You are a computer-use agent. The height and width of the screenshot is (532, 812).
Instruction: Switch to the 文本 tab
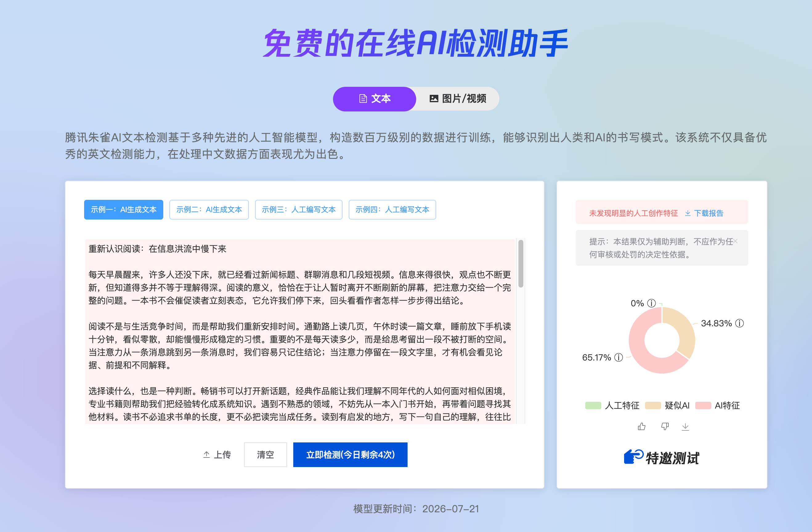tap(374, 99)
